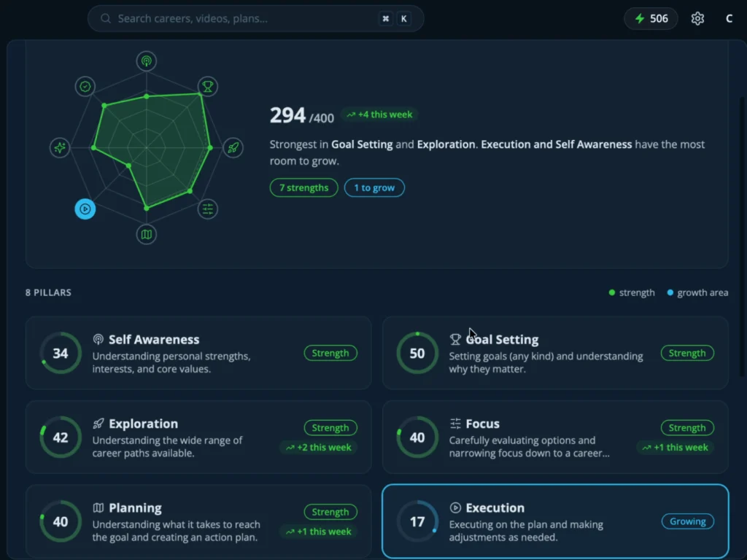Click the Strength badge on Goal Setting

(687, 353)
